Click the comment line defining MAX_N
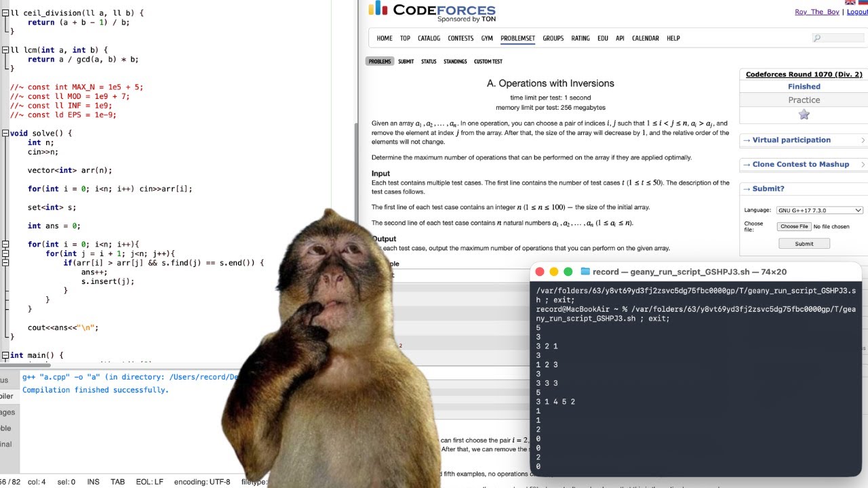The width and height of the screenshot is (868, 488). [x=77, y=87]
